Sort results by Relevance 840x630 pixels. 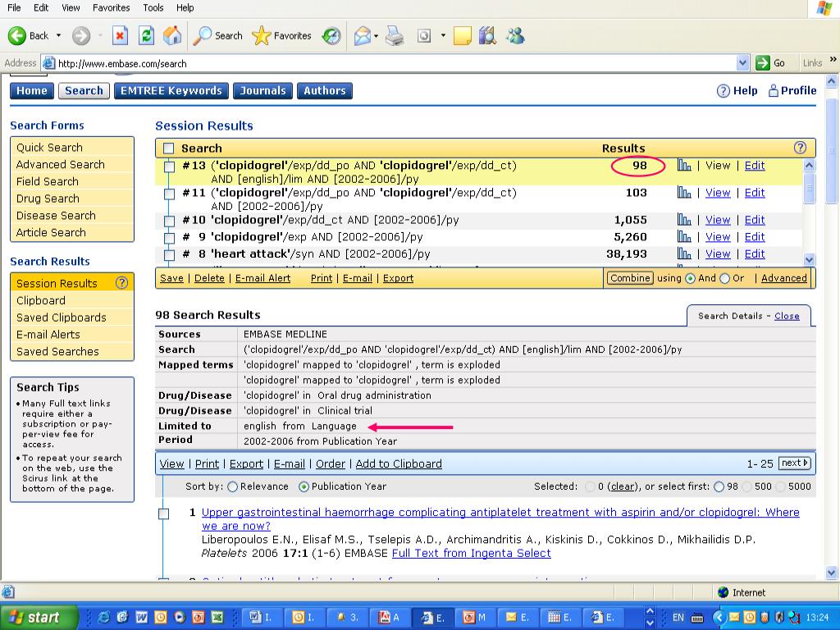(x=232, y=487)
